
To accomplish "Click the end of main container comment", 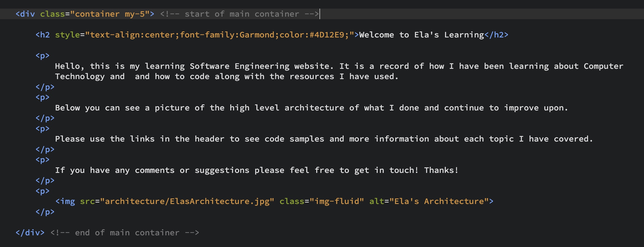I will coord(125,233).
